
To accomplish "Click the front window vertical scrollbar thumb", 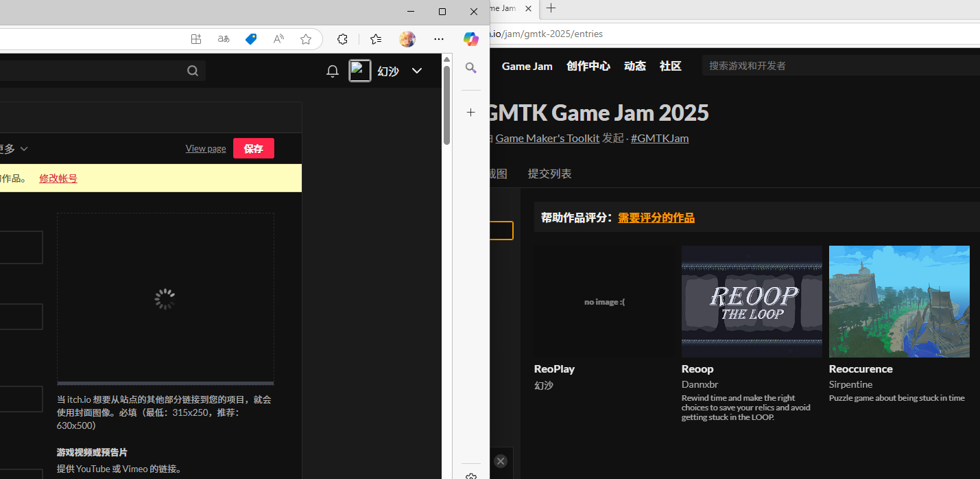I will coord(446,105).
